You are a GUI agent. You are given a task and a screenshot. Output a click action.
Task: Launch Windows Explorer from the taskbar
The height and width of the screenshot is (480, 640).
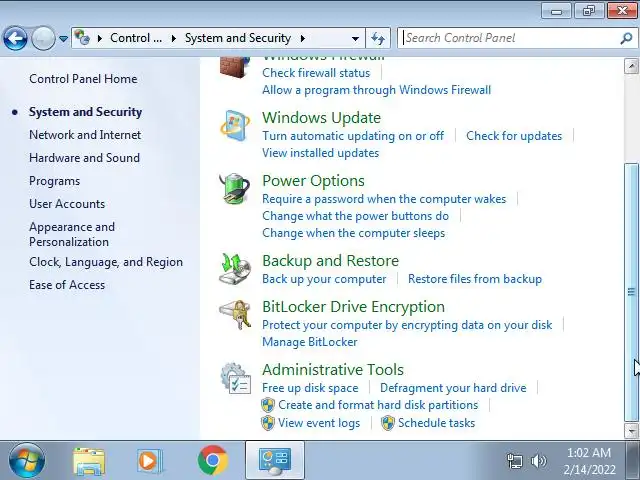click(x=89, y=461)
